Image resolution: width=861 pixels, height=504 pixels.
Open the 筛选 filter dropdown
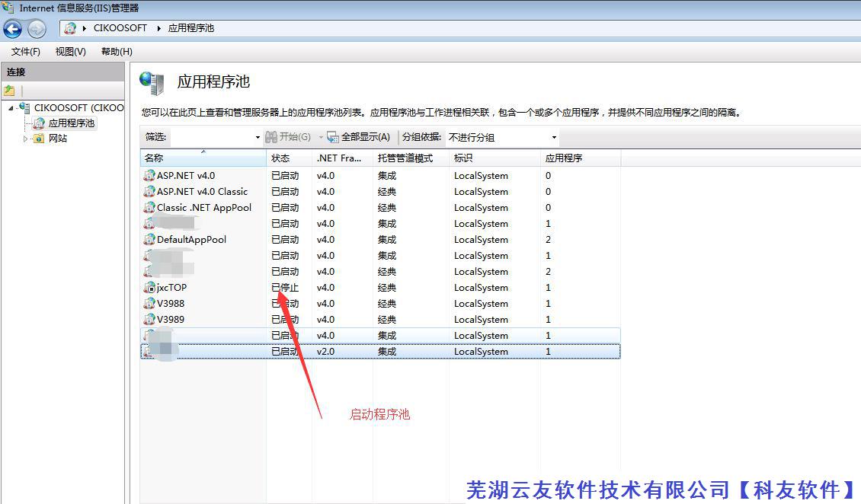point(257,138)
